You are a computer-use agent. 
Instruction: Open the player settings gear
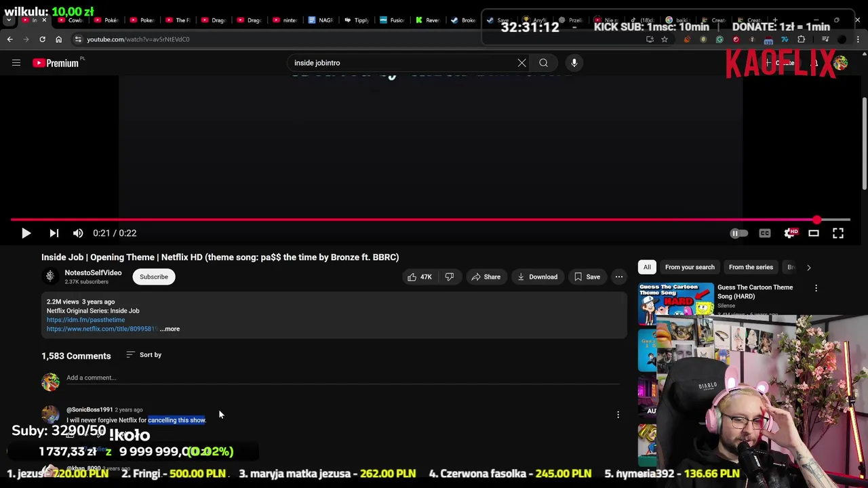click(x=789, y=233)
